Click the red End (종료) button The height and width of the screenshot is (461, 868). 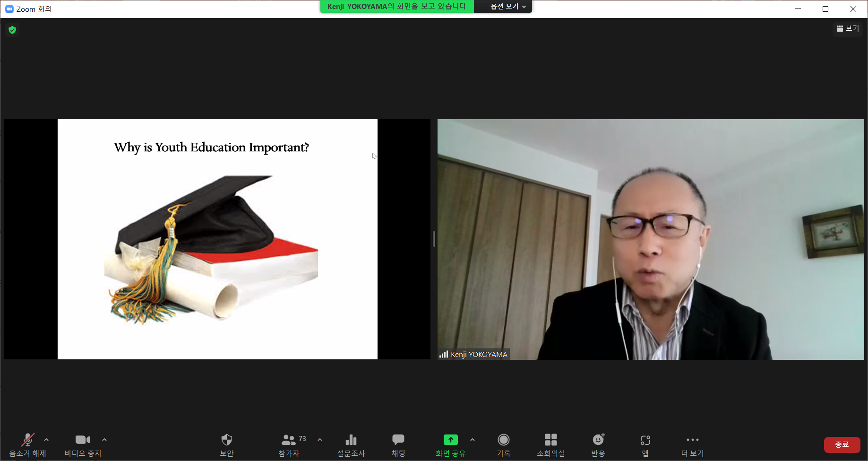pos(842,444)
